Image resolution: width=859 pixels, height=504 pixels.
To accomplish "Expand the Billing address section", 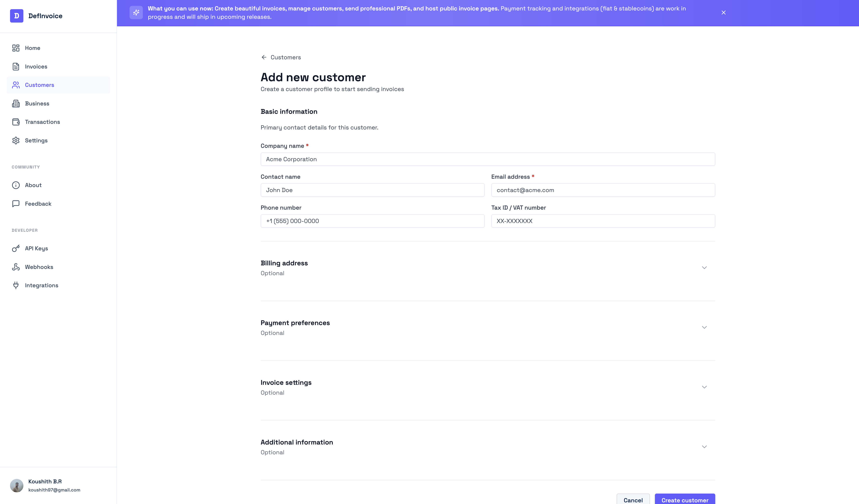I will click(x=704, y=267).
